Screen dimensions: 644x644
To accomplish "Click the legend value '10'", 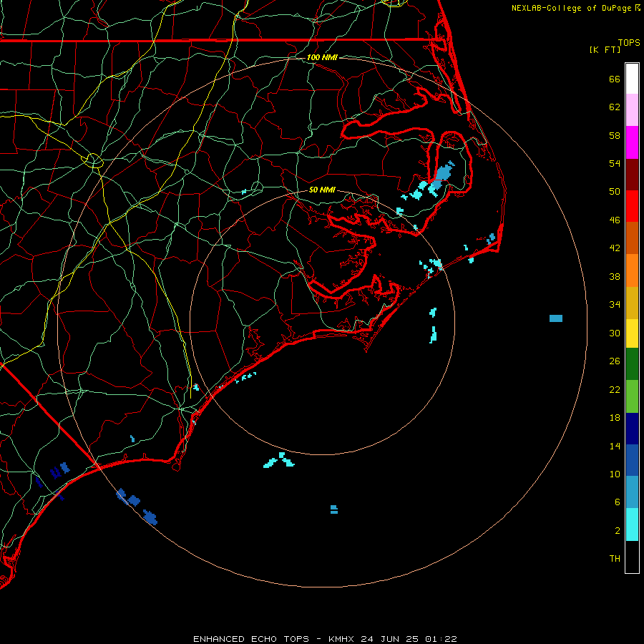I will pos(615,474).
